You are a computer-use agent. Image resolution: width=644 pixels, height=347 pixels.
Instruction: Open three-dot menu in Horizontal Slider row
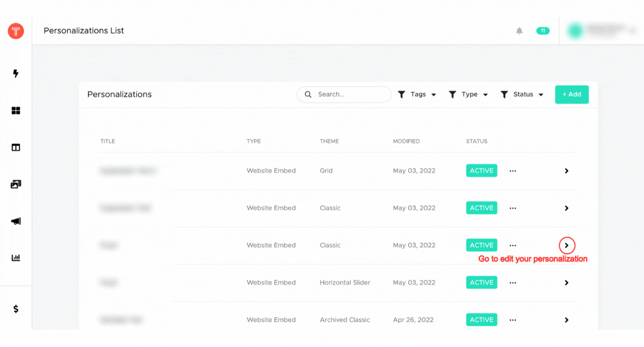pyautogui.click(x=513, y=283)
